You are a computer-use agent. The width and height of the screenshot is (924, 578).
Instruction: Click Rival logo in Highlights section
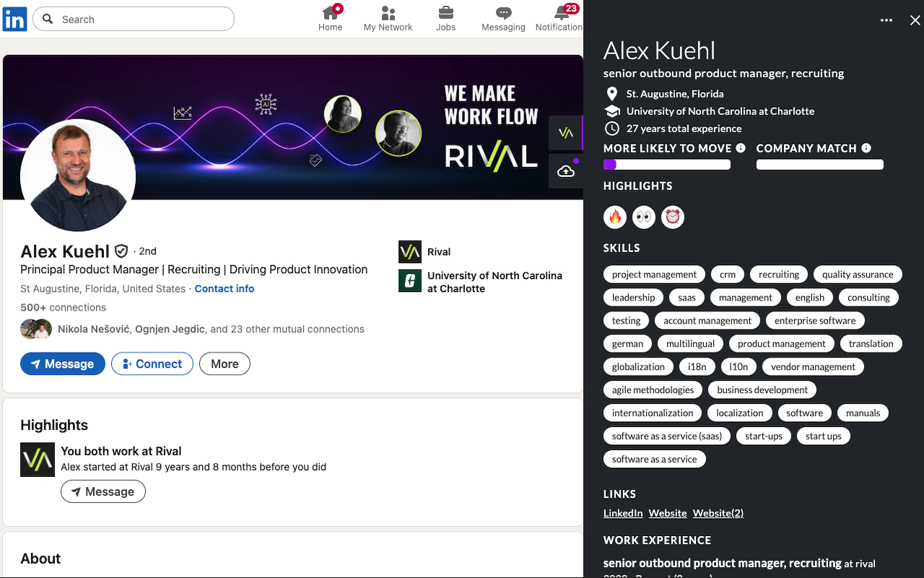point(38,460)
